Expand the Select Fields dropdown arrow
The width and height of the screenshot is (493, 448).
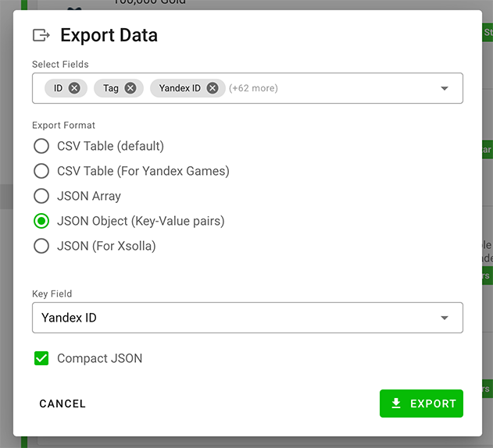click(x=445, y=88)
